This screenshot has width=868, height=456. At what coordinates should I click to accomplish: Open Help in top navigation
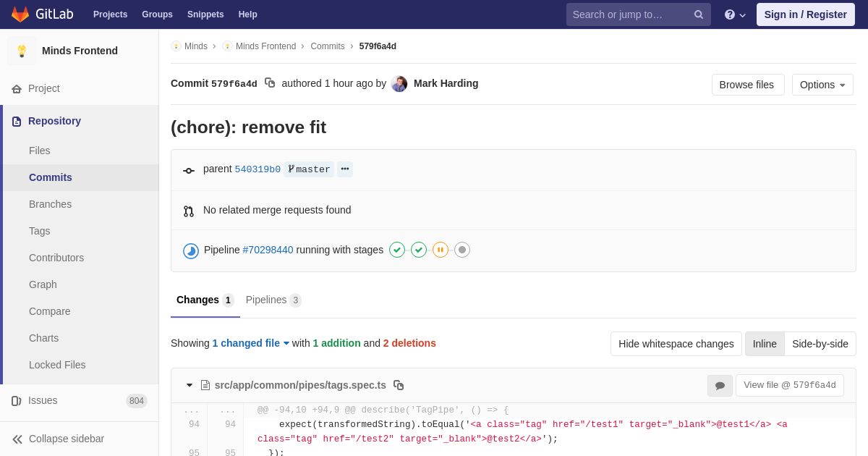tap(248, 14)
